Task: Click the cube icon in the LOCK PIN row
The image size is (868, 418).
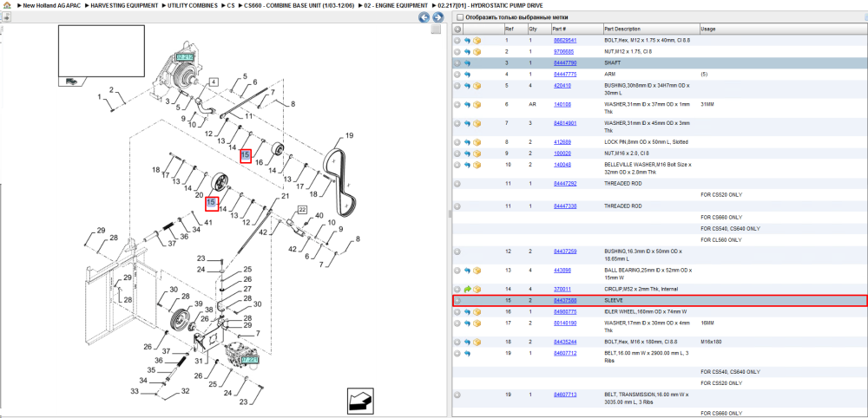Action: [x=477, y=142]
